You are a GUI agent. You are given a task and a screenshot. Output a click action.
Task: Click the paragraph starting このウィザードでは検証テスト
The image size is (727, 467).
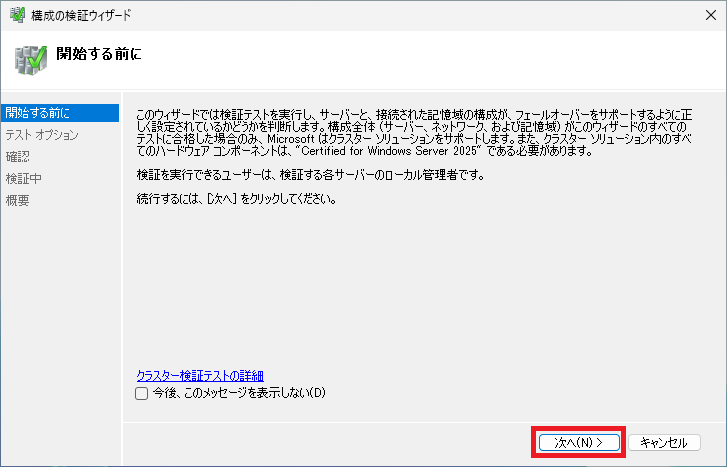pos(415,133)
